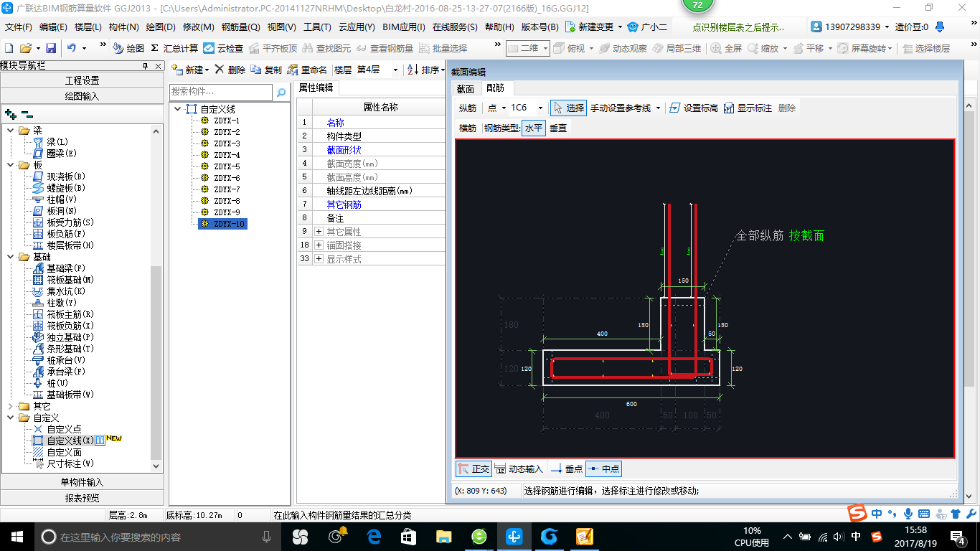Toggle 动态输入 mode
Screen dimensions: 980x551
pos(519,469)
